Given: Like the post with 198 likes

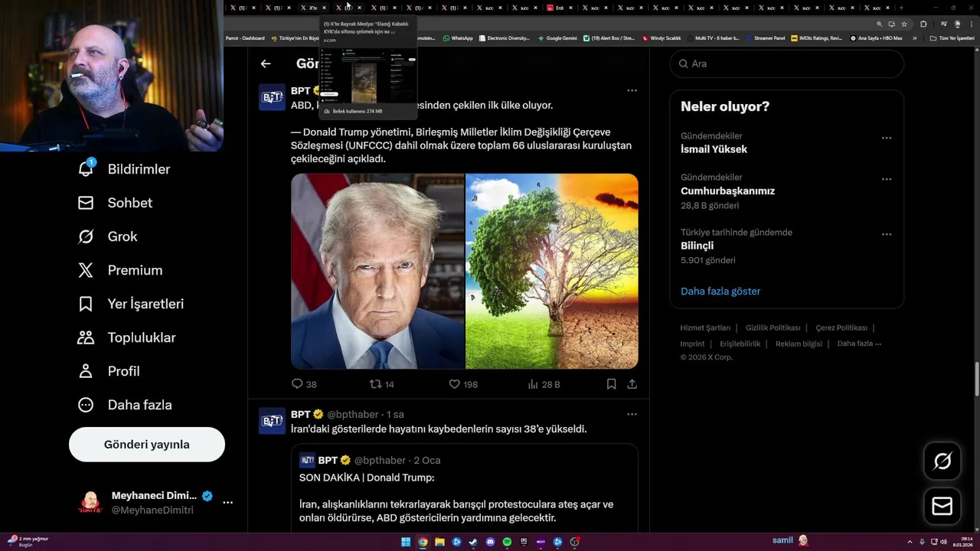Looking at the screenshot, I should point(463,384).
